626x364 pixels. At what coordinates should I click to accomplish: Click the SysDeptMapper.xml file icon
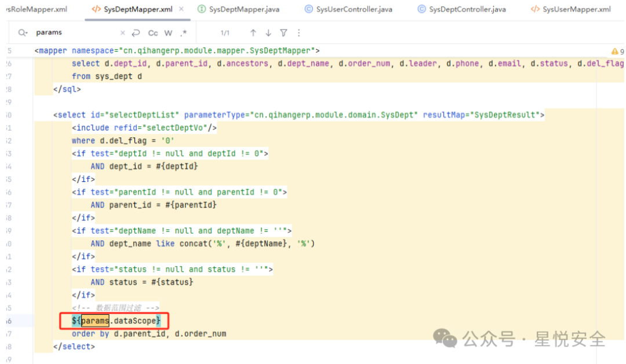coord(96,9)
